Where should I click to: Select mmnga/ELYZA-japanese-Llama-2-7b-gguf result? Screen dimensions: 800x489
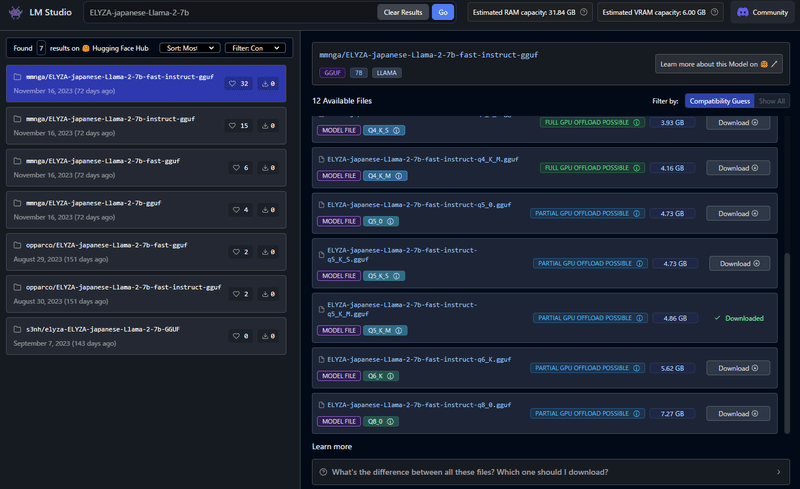(x=146, y=210)
